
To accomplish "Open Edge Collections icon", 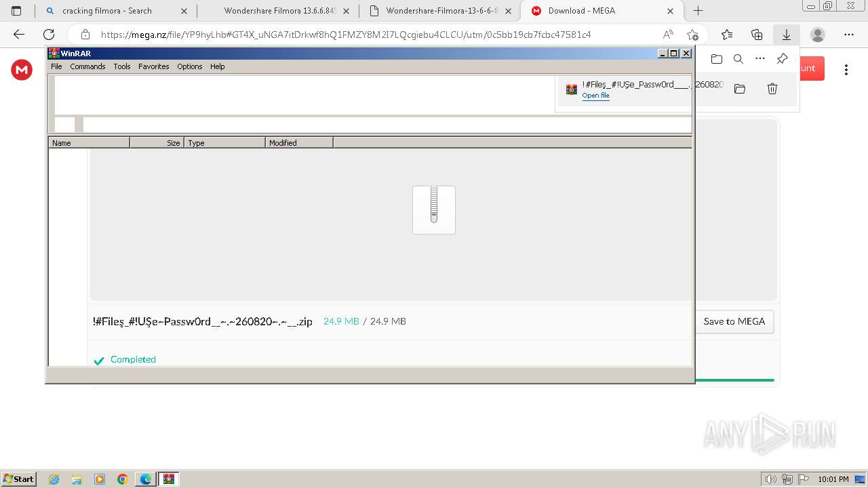I will 757,35.
